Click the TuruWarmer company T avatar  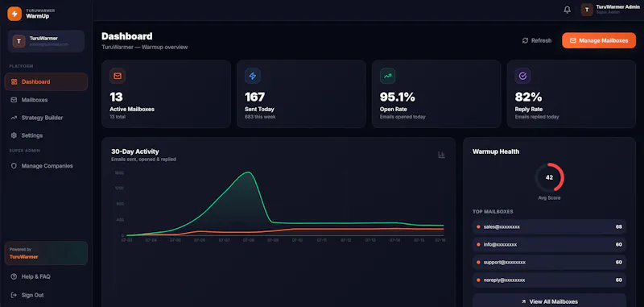tap(19, 41)
